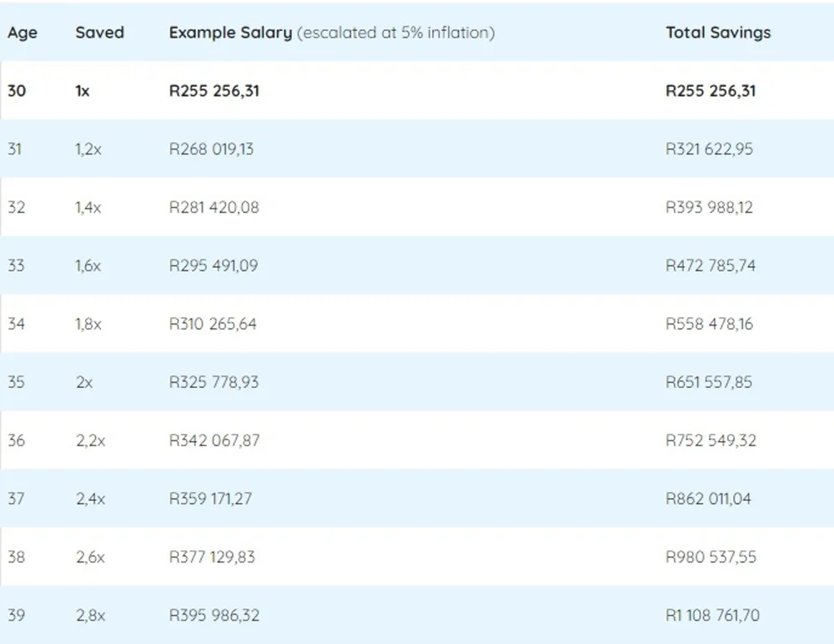
Task: Click salary value R295 491,09
Action: pos(214,265)
